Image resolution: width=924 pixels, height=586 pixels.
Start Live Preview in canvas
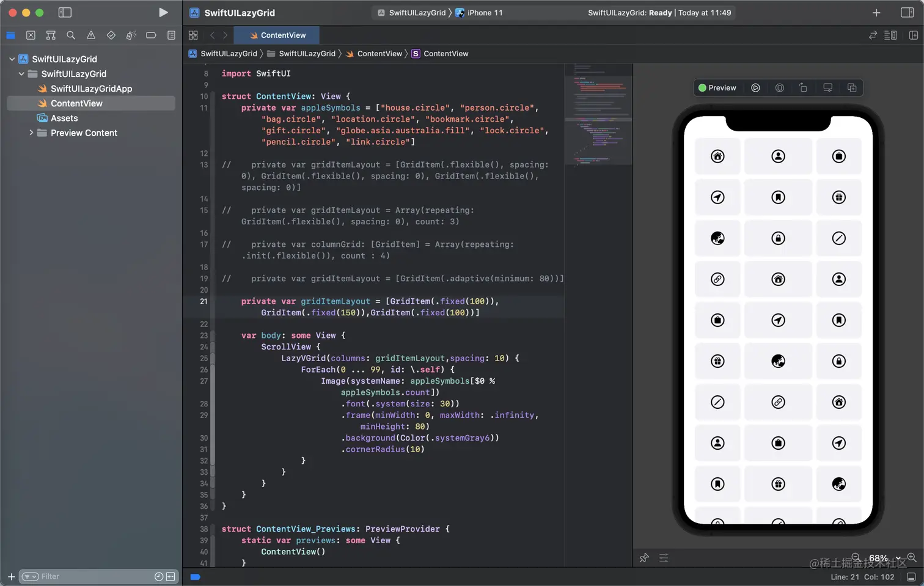[x=755, y=88]
